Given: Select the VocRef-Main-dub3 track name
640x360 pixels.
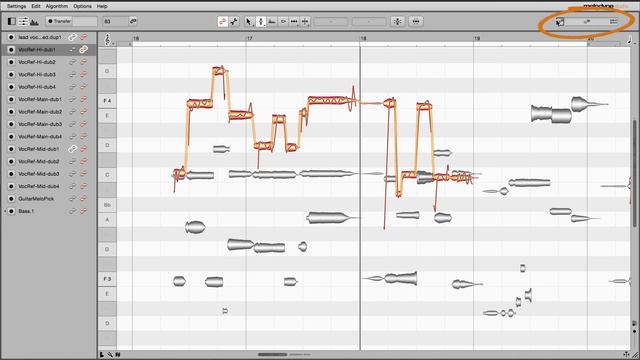Looking at the screenshot, I should tap(40, 124).
